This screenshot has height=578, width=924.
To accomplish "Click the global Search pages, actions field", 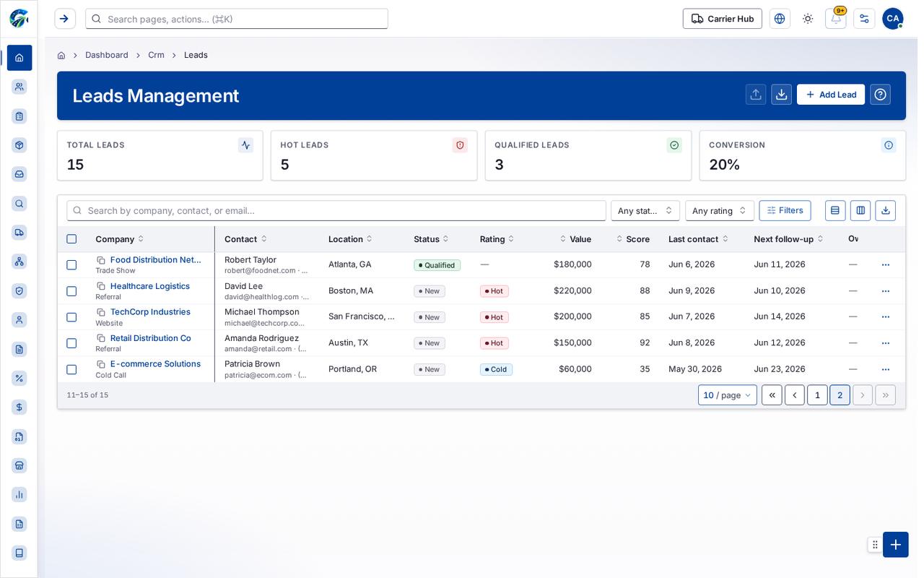I will tap(237, 19).
